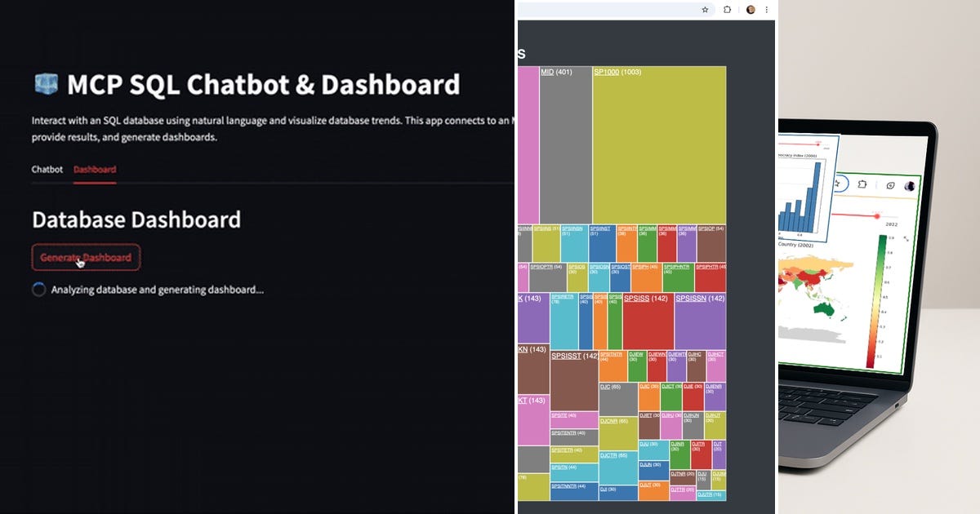The height and width of the screenshot is (514, 980).
Task: Click the SPSISSN (142) treemap tile
Action: pos(700,321)
